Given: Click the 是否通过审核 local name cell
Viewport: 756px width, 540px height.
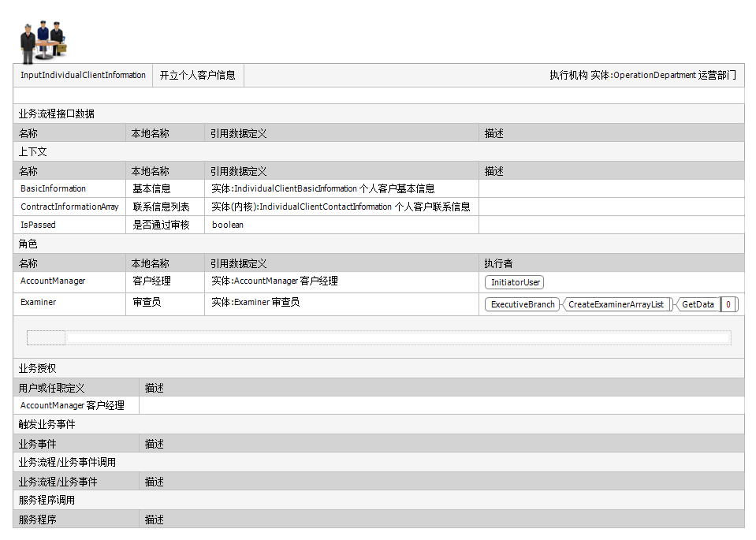Looking at the screenshot, I should 165,225.
